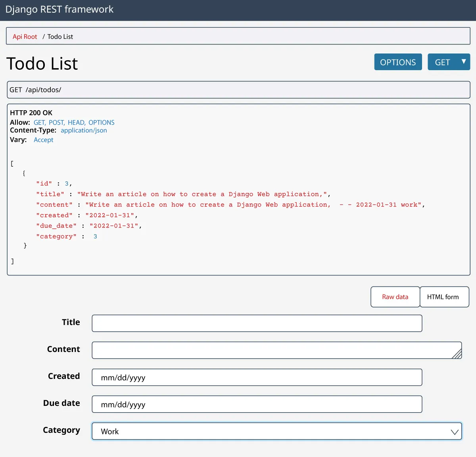Screen dimensions: 476x457
Task: Click the OPTIONS link in the Allow header
Action: click(x=102, y=122)
